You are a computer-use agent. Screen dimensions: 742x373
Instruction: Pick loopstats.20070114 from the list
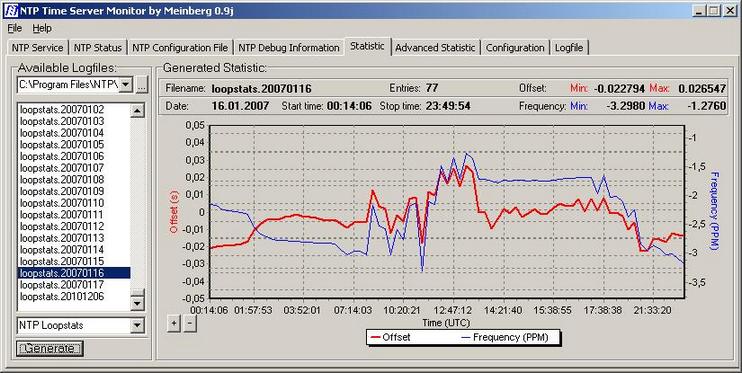pyautogui.click(x=74, y=249)
